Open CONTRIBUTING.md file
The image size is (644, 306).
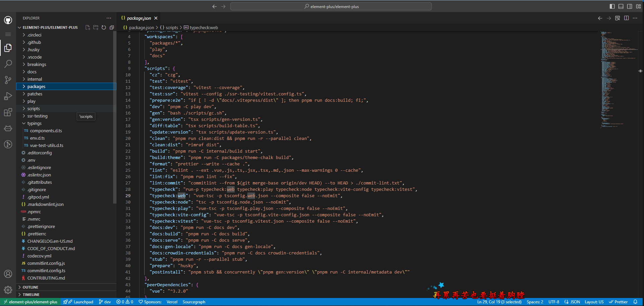[x=66, y=278]
